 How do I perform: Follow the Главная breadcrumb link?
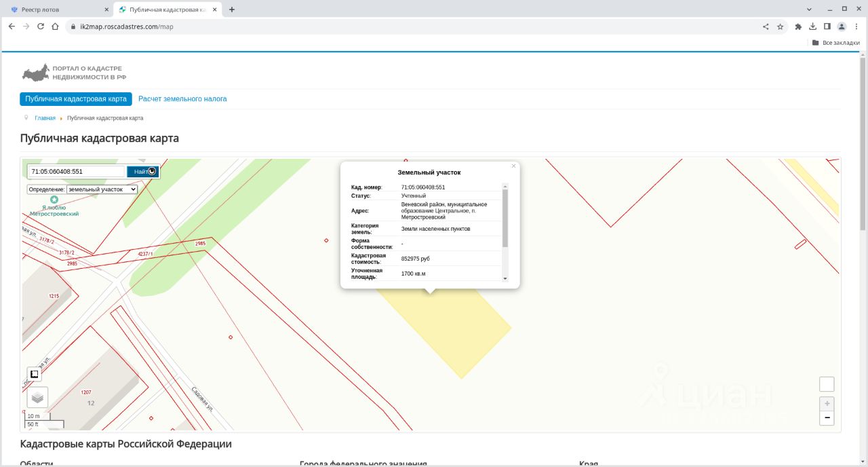45,118
